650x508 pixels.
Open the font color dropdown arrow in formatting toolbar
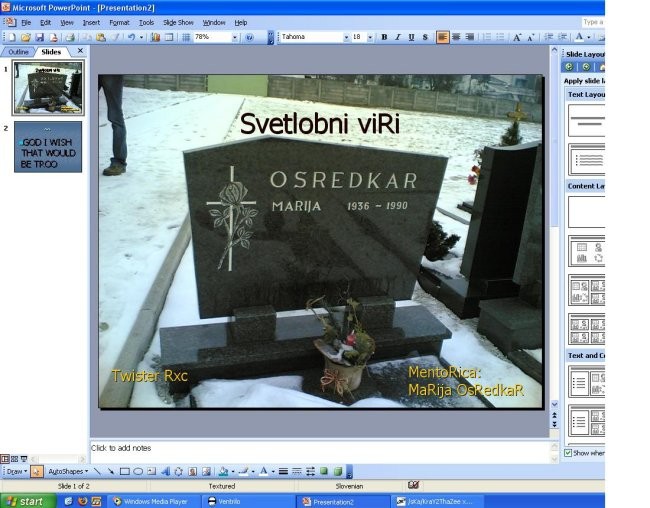(589, 37)
